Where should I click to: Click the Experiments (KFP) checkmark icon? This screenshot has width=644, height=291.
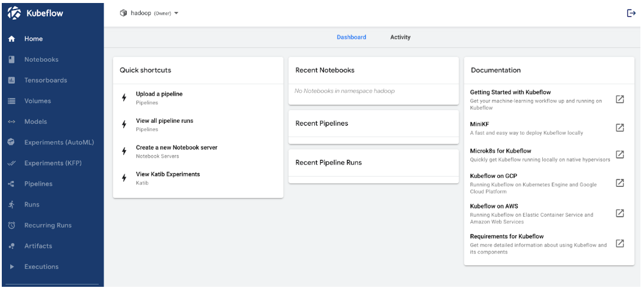coord(11,163)
